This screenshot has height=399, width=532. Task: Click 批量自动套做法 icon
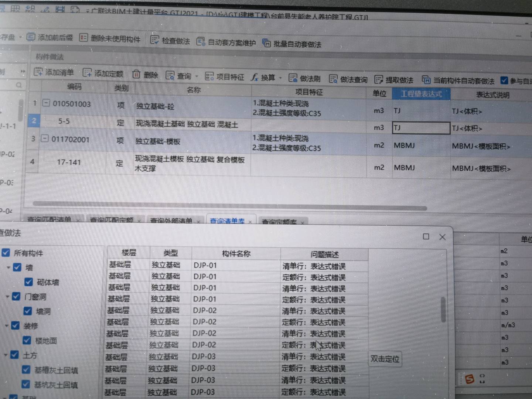(x=266, y=43)
